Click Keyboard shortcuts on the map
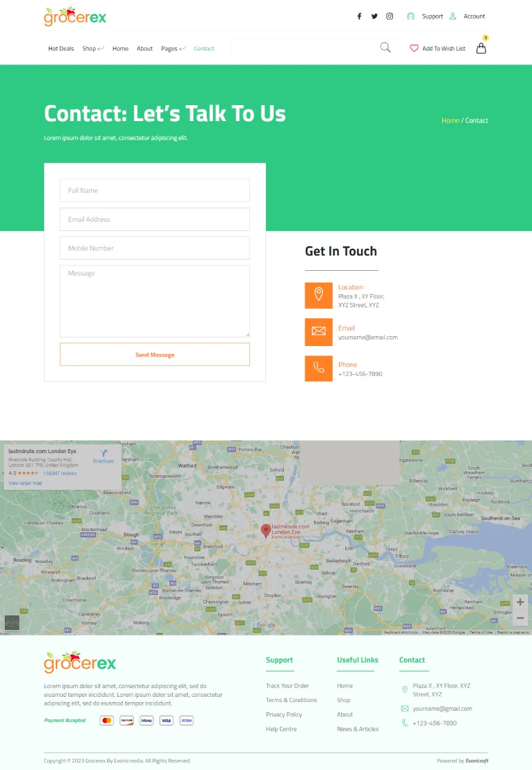Viewport: 532px width, 770px height. [400, 632]
